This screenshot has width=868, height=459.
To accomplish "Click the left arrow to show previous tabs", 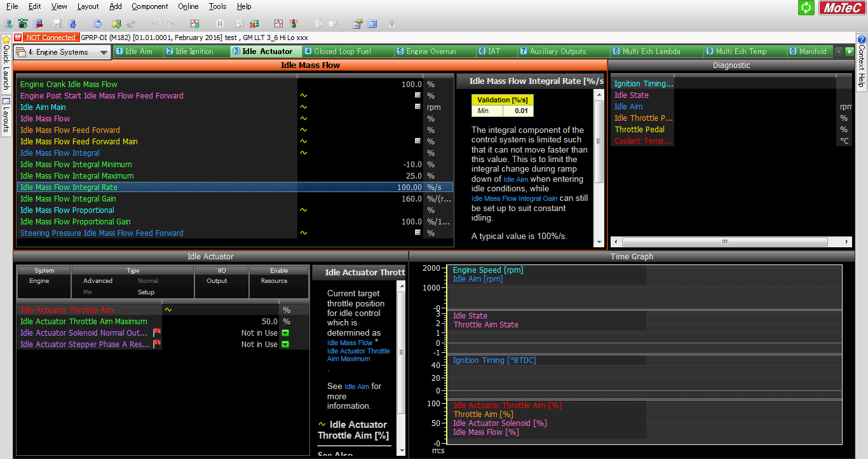I will tap(839, 51).
